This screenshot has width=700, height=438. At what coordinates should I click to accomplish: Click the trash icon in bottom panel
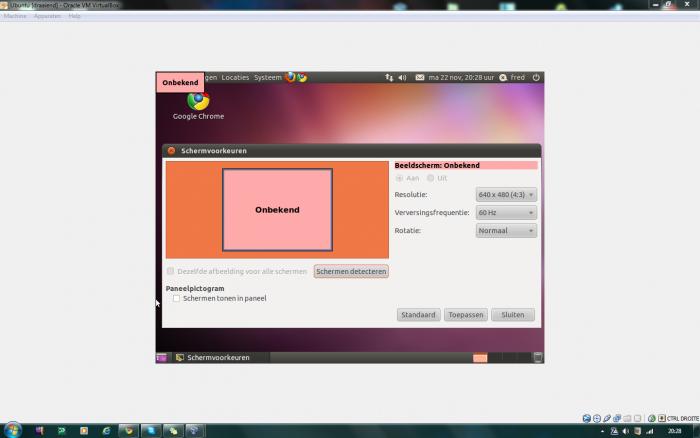(x=538, y=357)
